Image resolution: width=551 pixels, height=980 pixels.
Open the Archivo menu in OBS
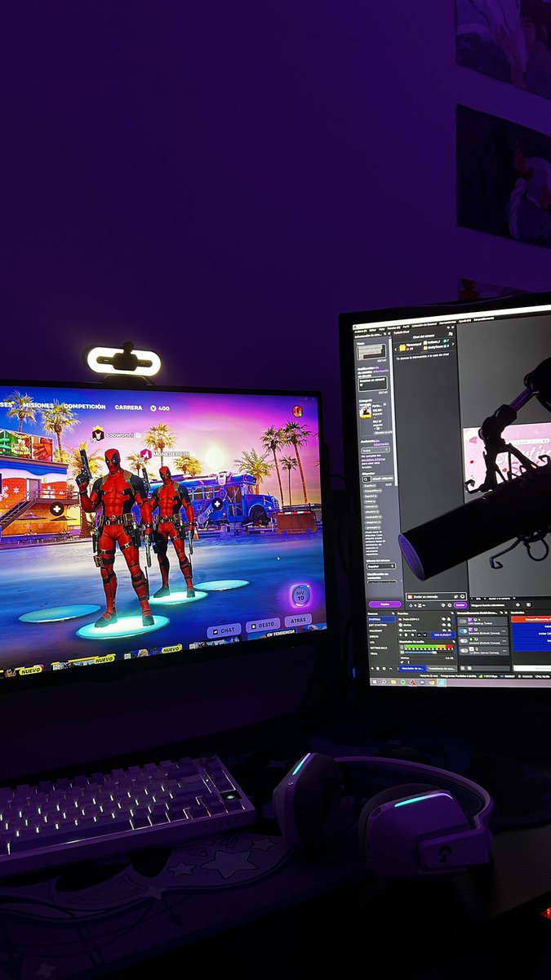(360, 331)
